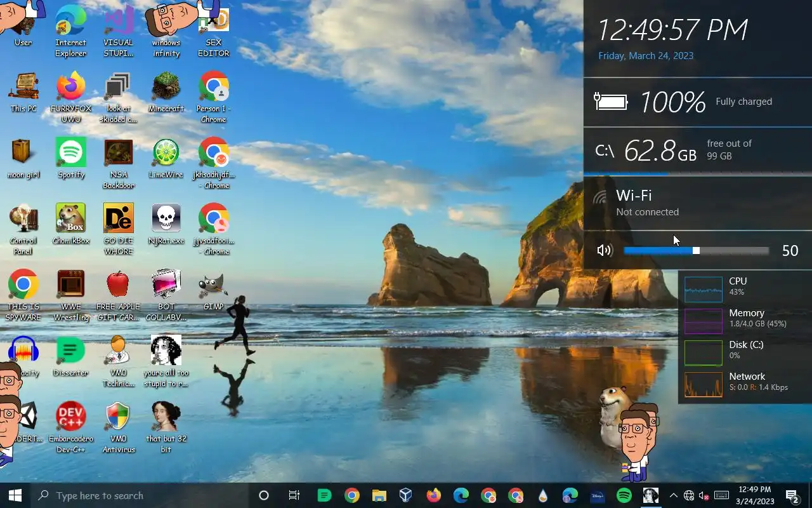Show hidden system tray icons
Screen dimensions: 812x508
coord(674,495)
